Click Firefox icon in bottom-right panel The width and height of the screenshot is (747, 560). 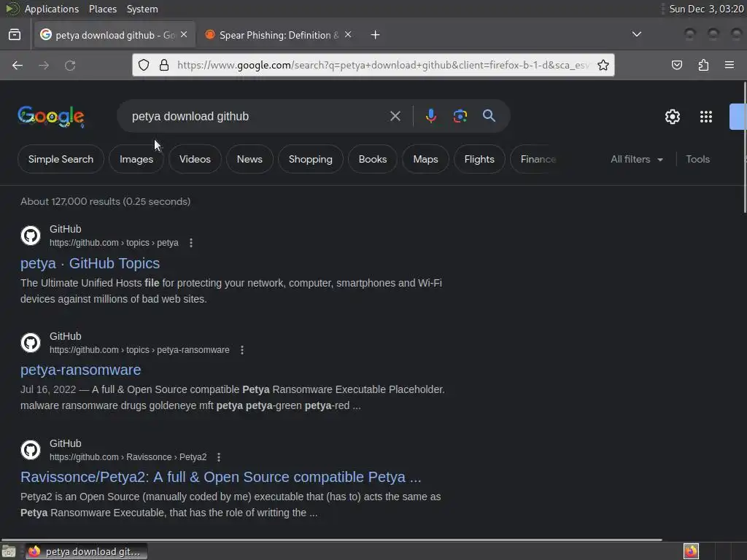(691, 551)
